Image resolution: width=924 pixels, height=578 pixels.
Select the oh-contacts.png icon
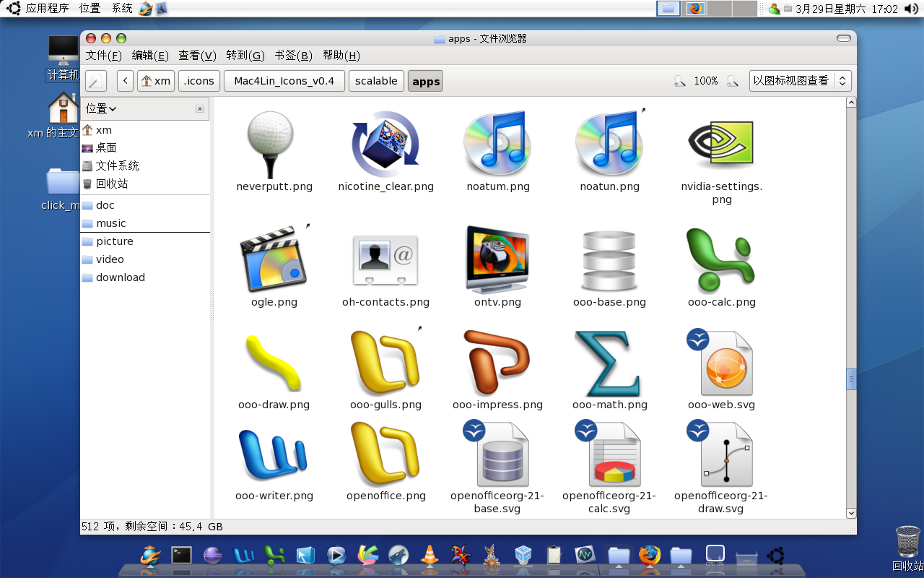(385, 260)
